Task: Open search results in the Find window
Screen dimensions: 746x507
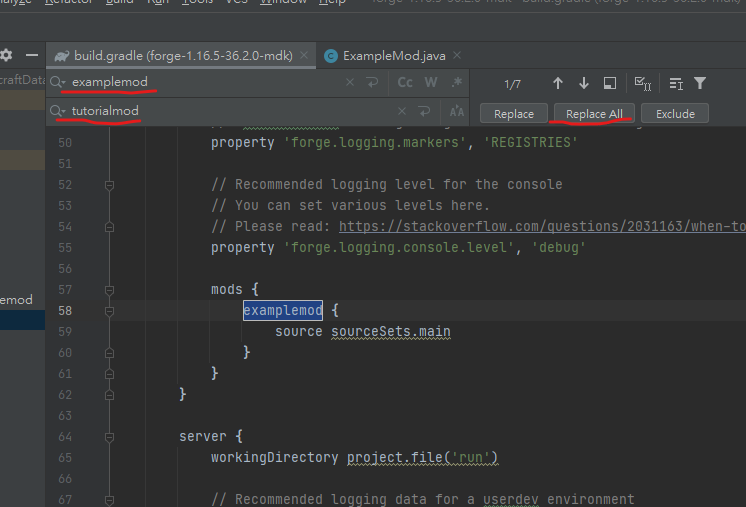Action: coord(610,84)
